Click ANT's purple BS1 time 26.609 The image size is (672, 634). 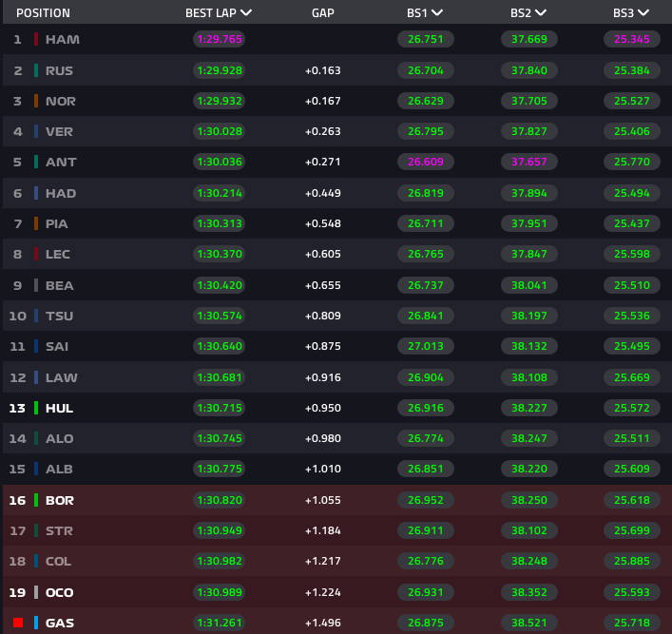[425, 163]
